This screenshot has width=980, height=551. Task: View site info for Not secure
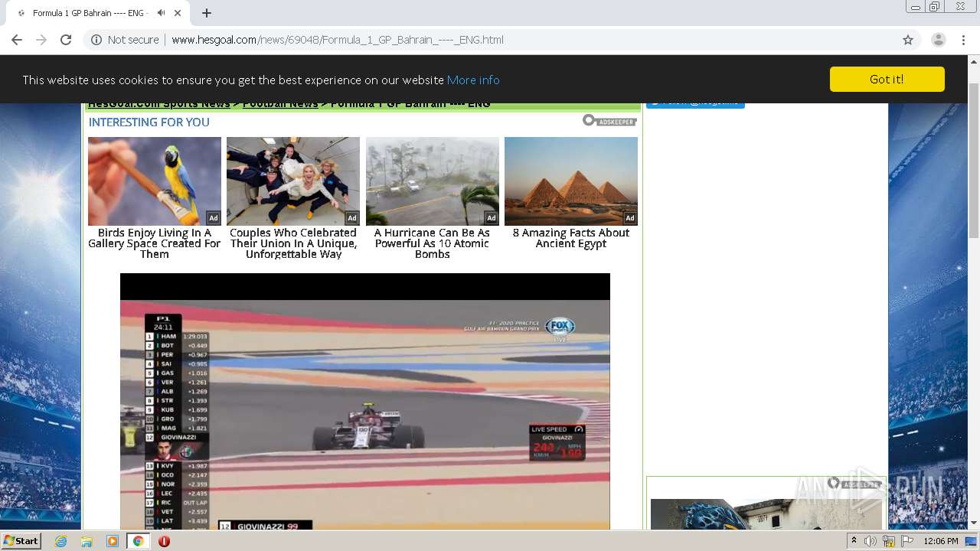(125, 40)
